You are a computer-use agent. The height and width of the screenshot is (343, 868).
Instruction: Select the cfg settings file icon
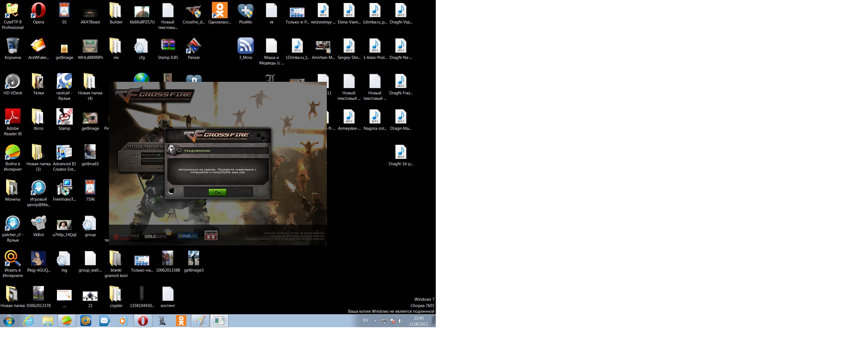[142, 49]
